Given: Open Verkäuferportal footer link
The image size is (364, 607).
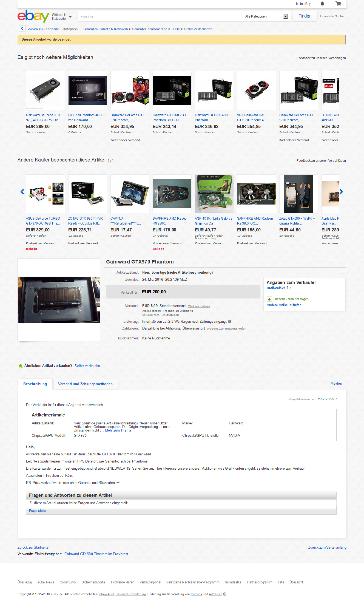Looking at the screenshot, I should [150, 582].
